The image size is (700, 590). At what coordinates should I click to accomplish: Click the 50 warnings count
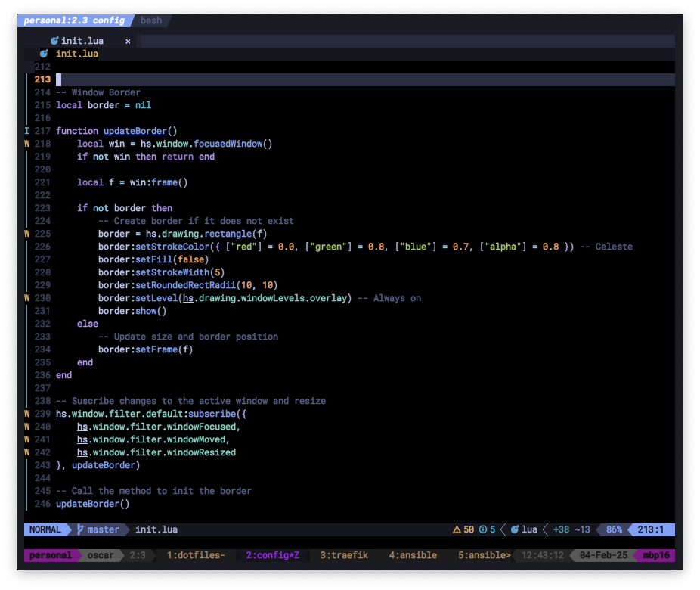click(469, 529)
